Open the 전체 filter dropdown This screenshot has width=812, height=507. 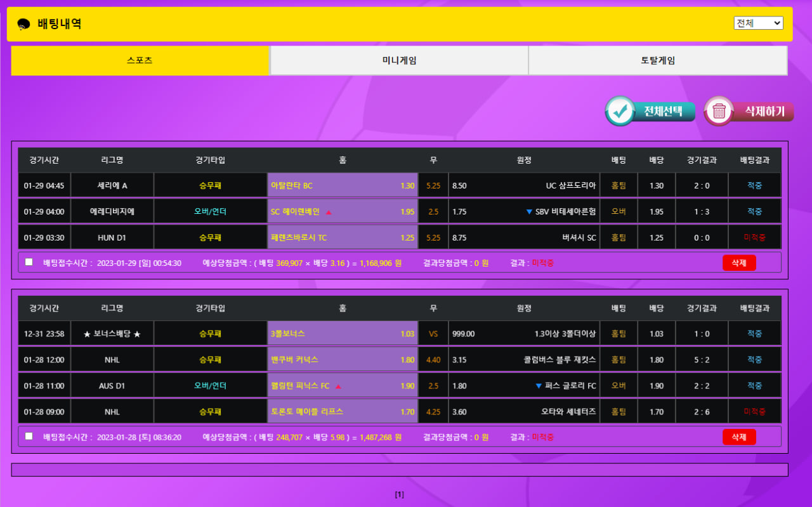(x=758, y=23)
